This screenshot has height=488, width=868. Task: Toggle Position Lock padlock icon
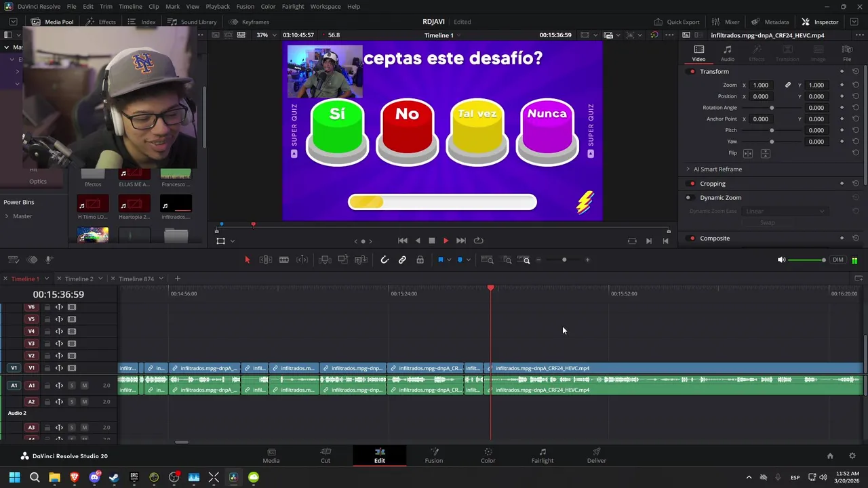(420, 260)
